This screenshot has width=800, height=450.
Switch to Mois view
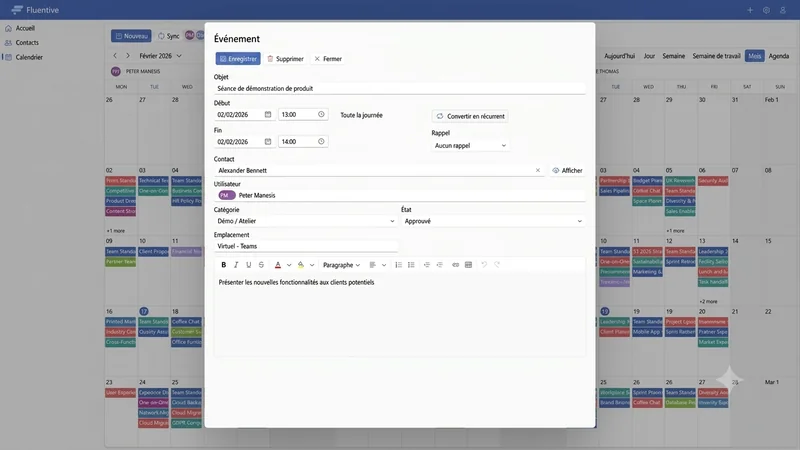[x=755, y=56]
